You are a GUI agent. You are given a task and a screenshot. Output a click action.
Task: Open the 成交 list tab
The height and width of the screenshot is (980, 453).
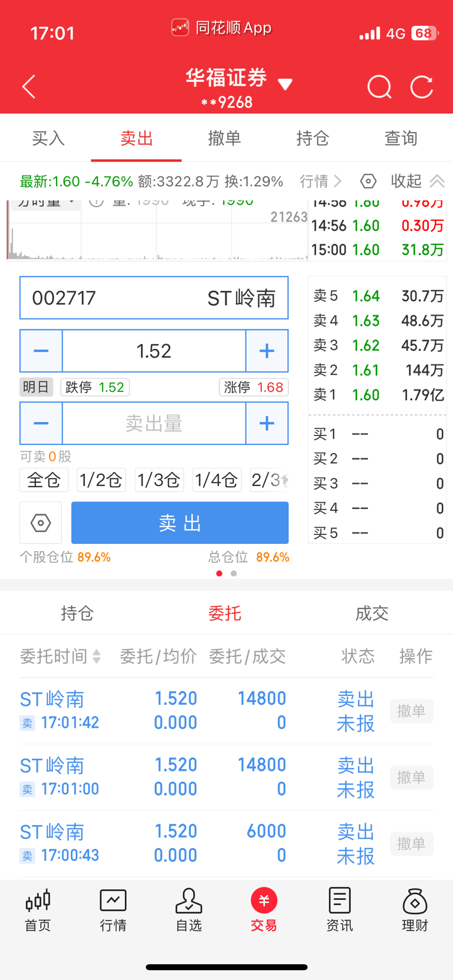[372, 613]
